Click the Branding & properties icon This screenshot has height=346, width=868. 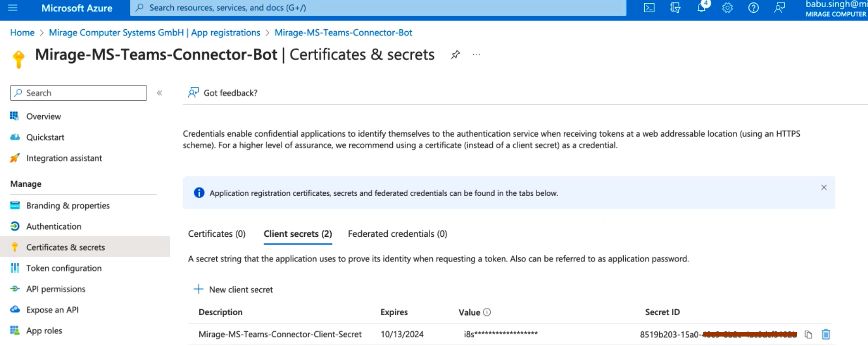15,206
